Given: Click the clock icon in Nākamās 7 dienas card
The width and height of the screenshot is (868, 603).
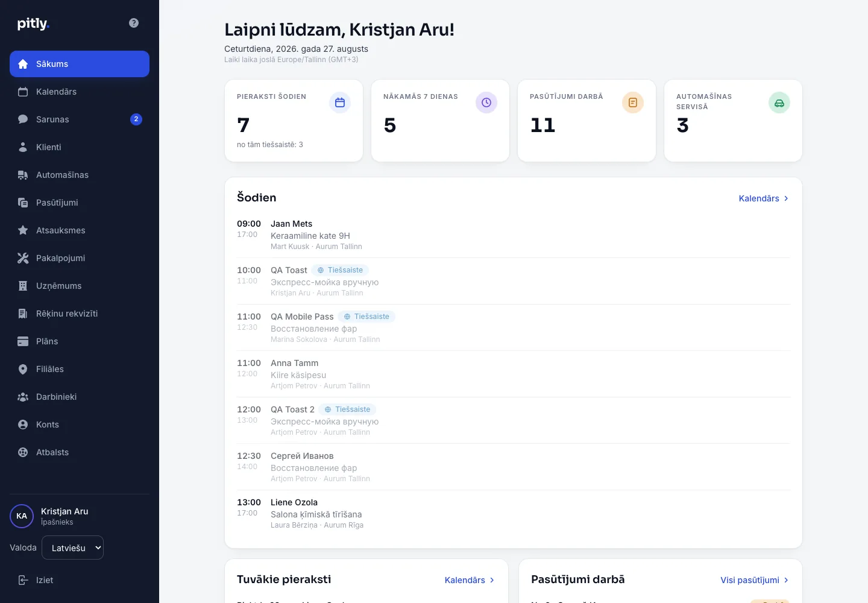Looking at the screenshot, I should [x=486, y=103].
